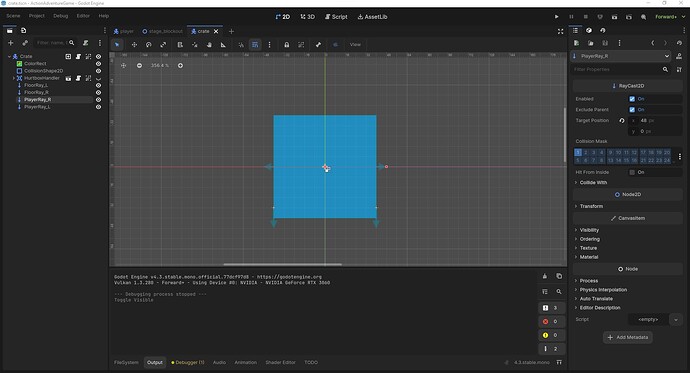Choose the Move Mode tool
Viewport: 690px width, 373px height.
click(134, 44)
